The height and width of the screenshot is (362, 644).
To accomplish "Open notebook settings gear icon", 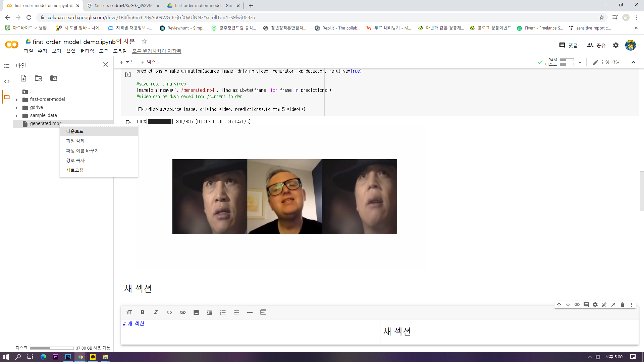I will tap(616, 45).
